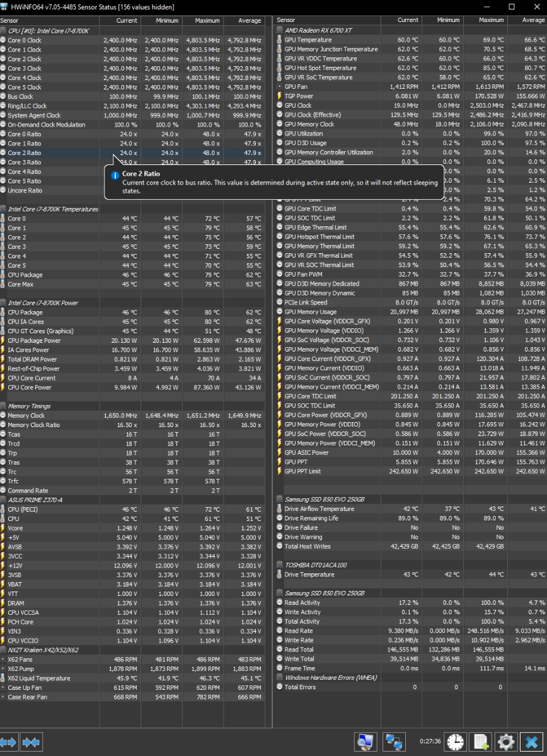Click the icon beside Drive Remaining Life
The height and width of the screenshot is (756, 547).
point(279,518)
